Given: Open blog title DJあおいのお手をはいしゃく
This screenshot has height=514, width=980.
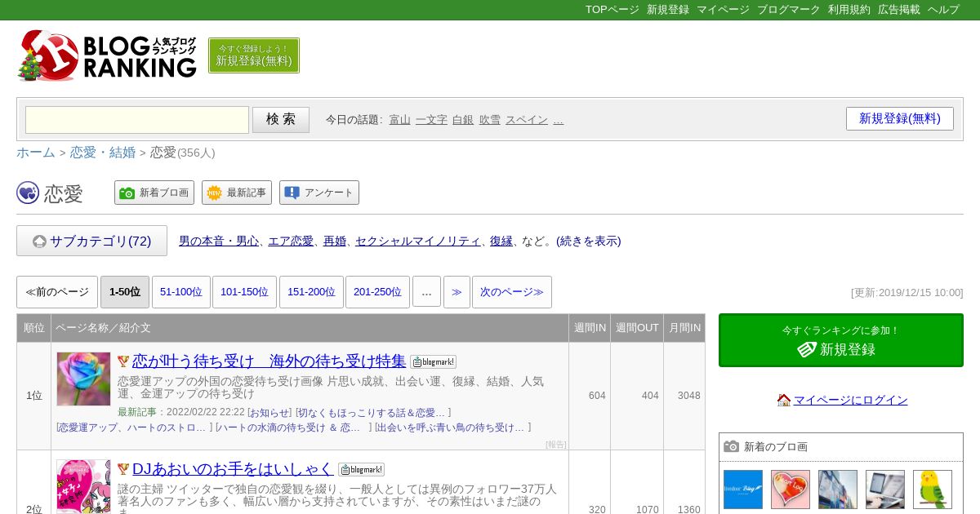Looking at the screenshot, I should tap(233, 468).
